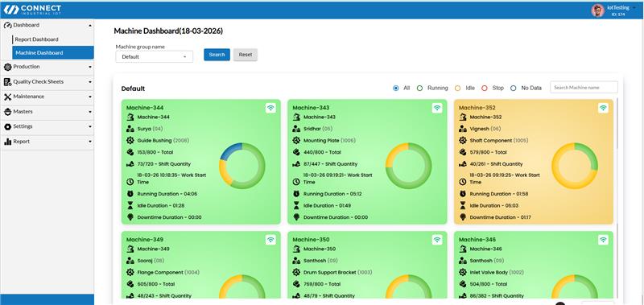The height and width of the screenshot is (305, 644).
Task: Select the No Data status filter radio
Action: 513,88
